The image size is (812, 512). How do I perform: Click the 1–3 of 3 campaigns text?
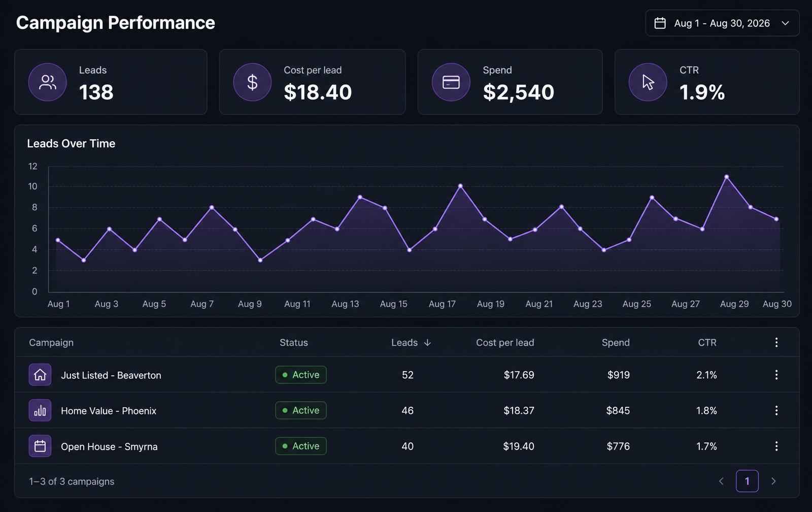point(72,482)
